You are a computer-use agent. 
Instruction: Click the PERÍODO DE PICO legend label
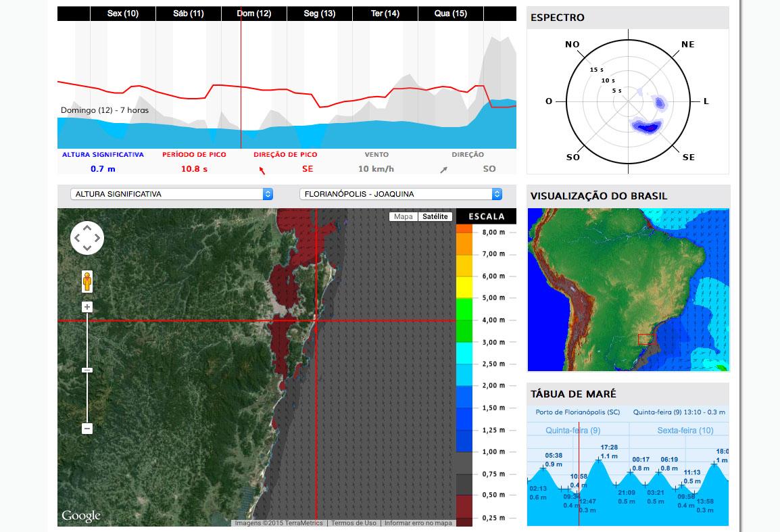click(x=194, y=155)
